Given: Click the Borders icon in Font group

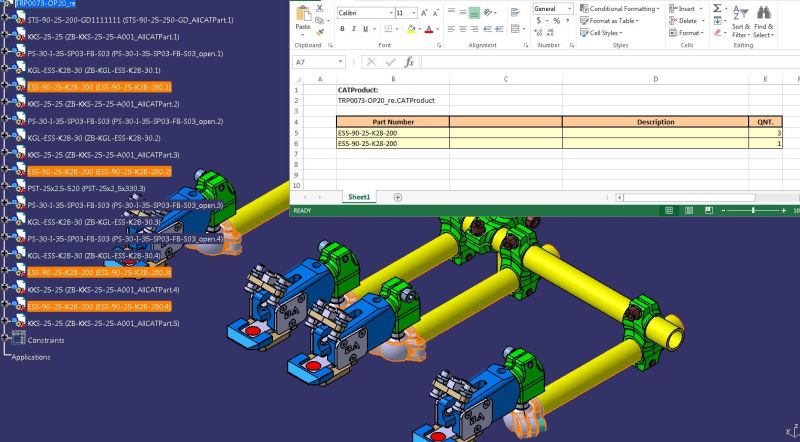Looking at the screenshot, I should (388, 29).
